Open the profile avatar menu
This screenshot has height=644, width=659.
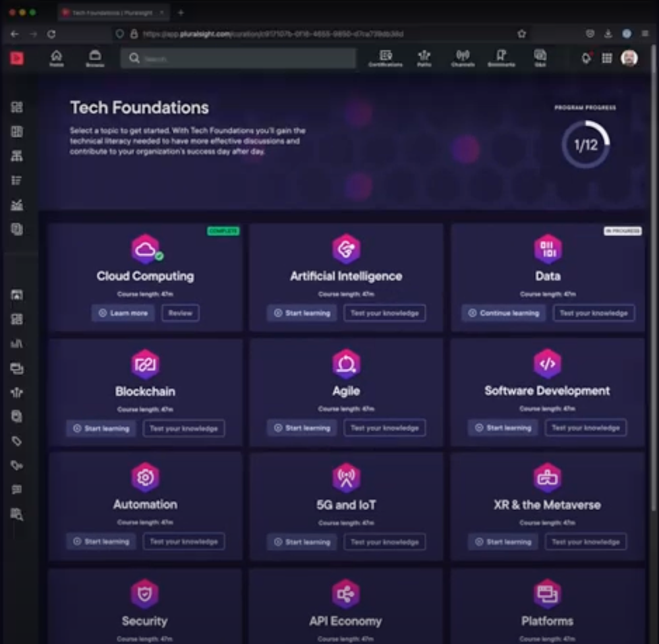coord(628,58)
